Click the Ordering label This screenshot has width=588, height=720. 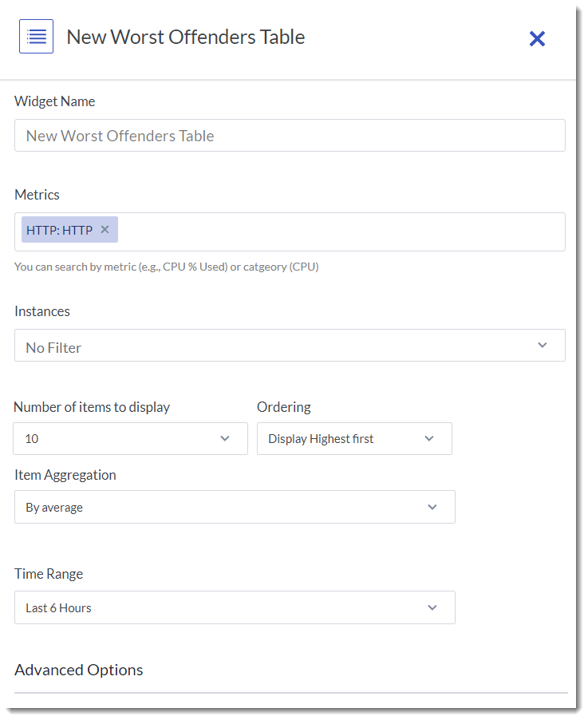click(x=283, y=407)
